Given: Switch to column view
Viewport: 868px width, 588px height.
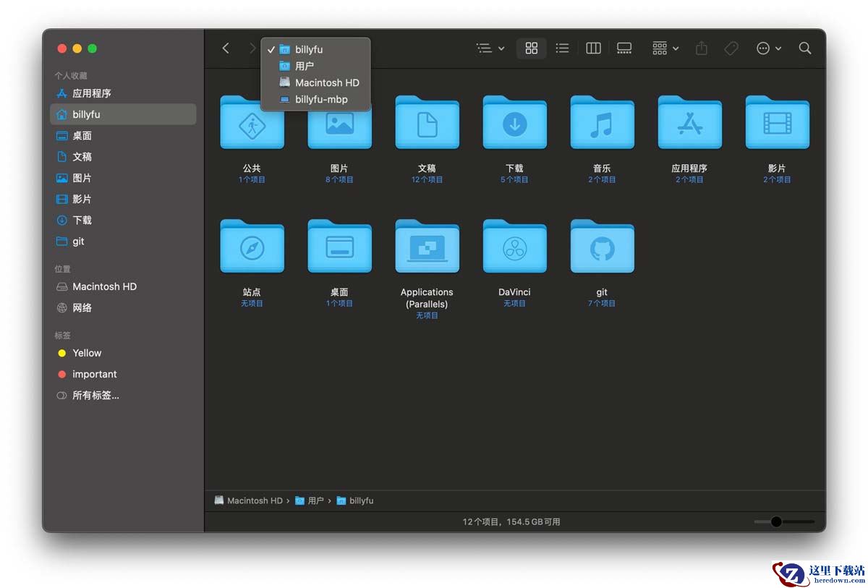Looking at the screenshot, I should [593, 48].
